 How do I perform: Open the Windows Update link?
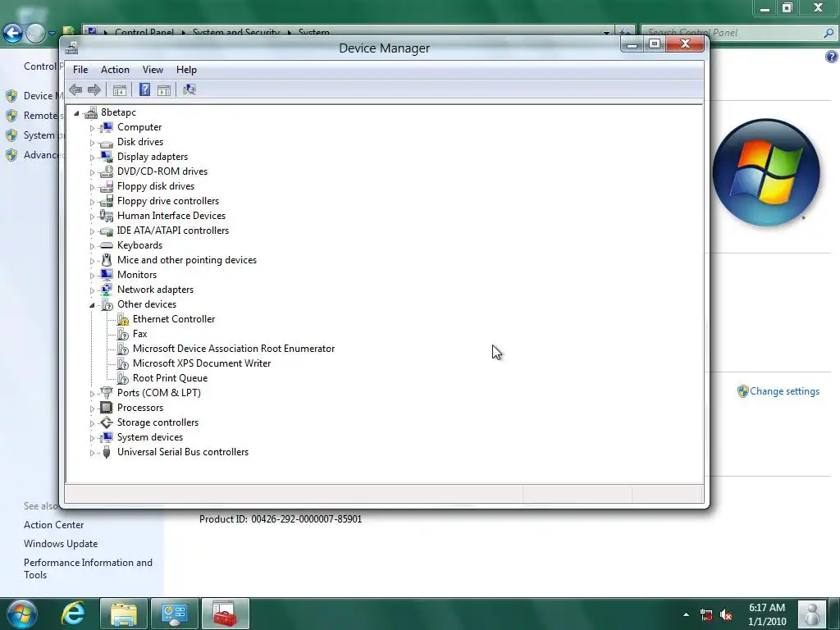pyautogui.click(x=61, y=544)
